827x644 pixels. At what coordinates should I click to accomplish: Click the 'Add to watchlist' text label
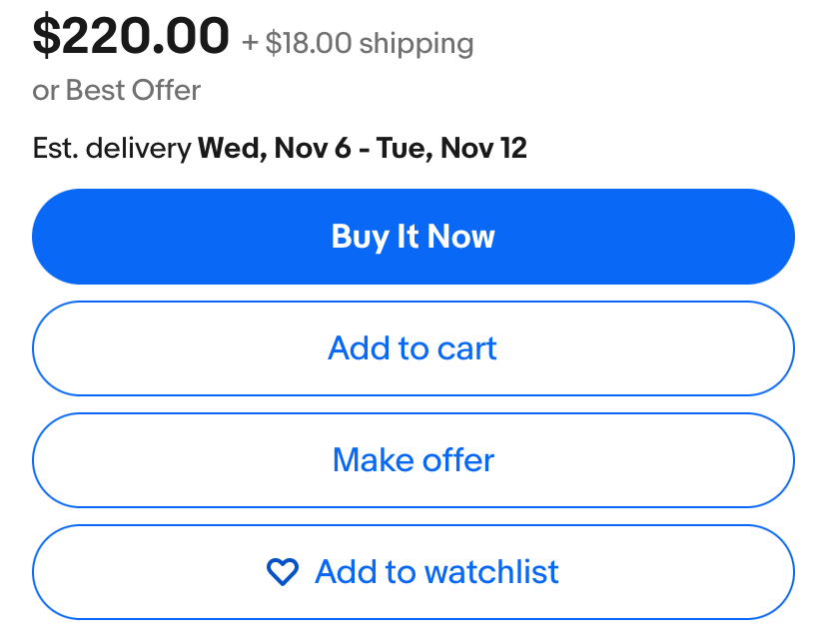point(436,572)
